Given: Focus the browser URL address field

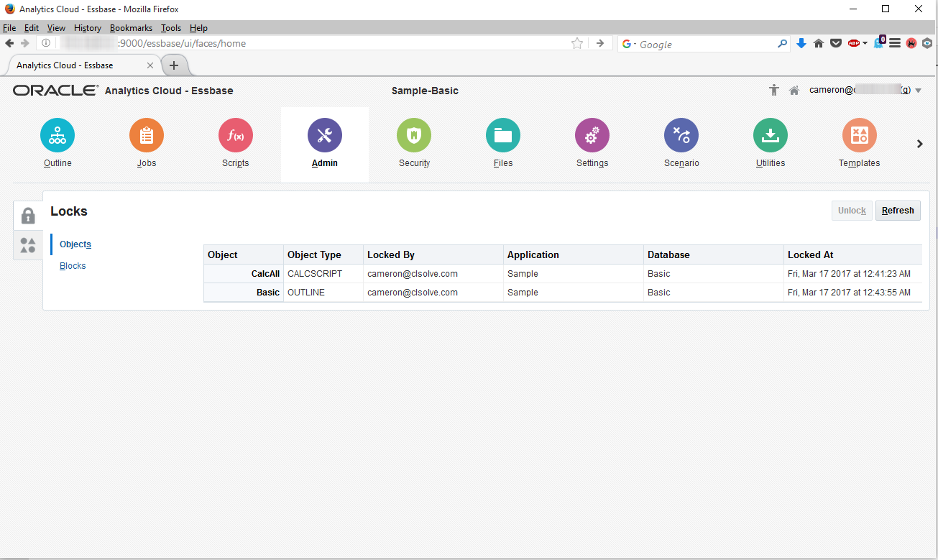Looking at the screenshot, I should [309, 43].
